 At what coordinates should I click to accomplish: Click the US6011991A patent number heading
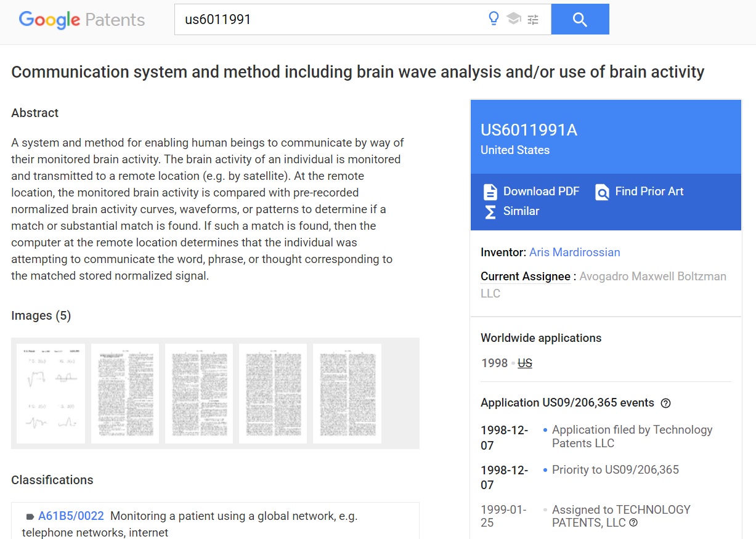pos(529,130)
